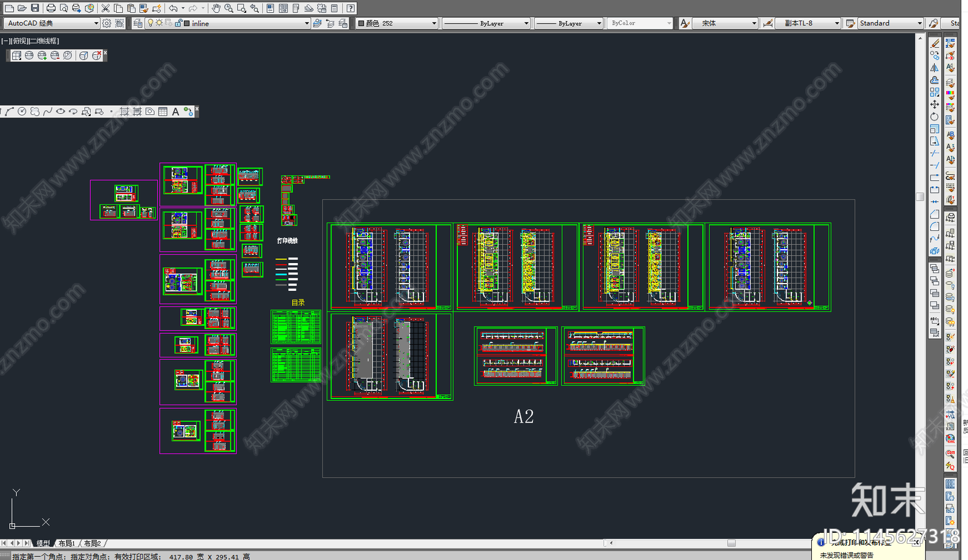This screenshot has height=560, width=968.
Task: Click Make Object's Layer Current icon
Action: pyautogui.click(x=317, y=23)
